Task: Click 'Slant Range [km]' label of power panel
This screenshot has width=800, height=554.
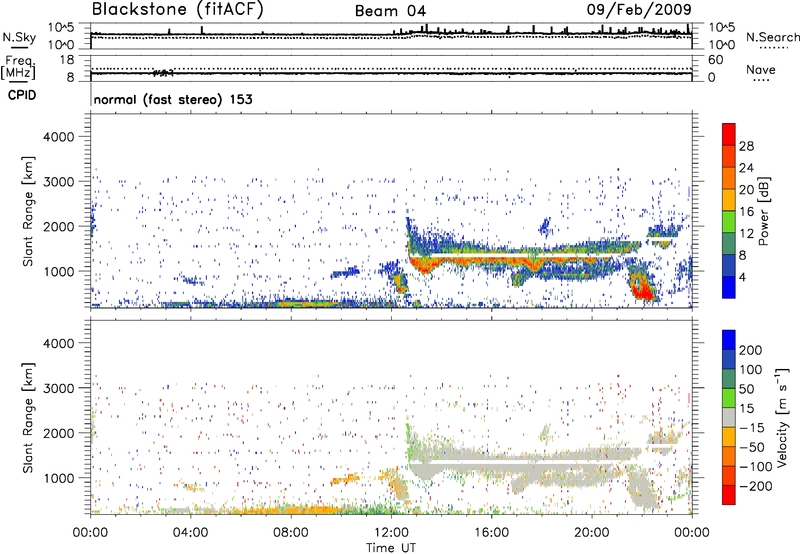Action: (x=28, y=211)
